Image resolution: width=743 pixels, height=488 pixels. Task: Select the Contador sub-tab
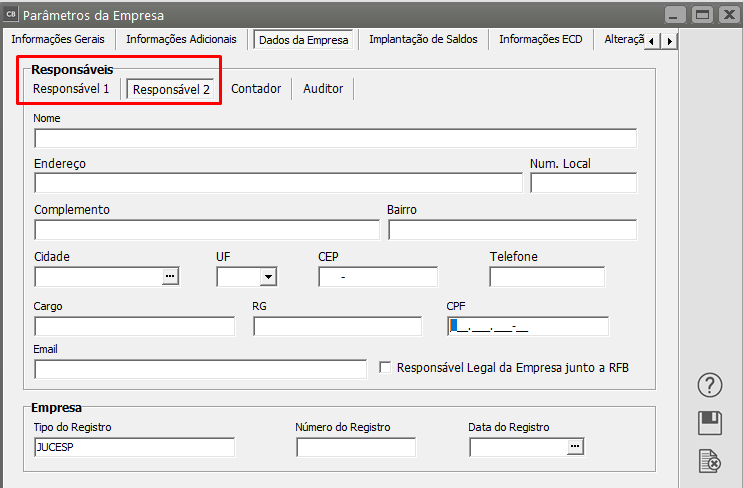[x=256, y=89]
